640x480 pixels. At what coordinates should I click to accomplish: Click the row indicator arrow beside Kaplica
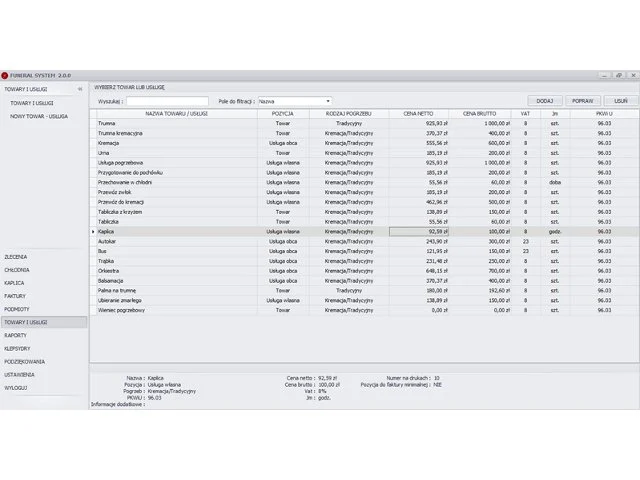click(93, 232)
